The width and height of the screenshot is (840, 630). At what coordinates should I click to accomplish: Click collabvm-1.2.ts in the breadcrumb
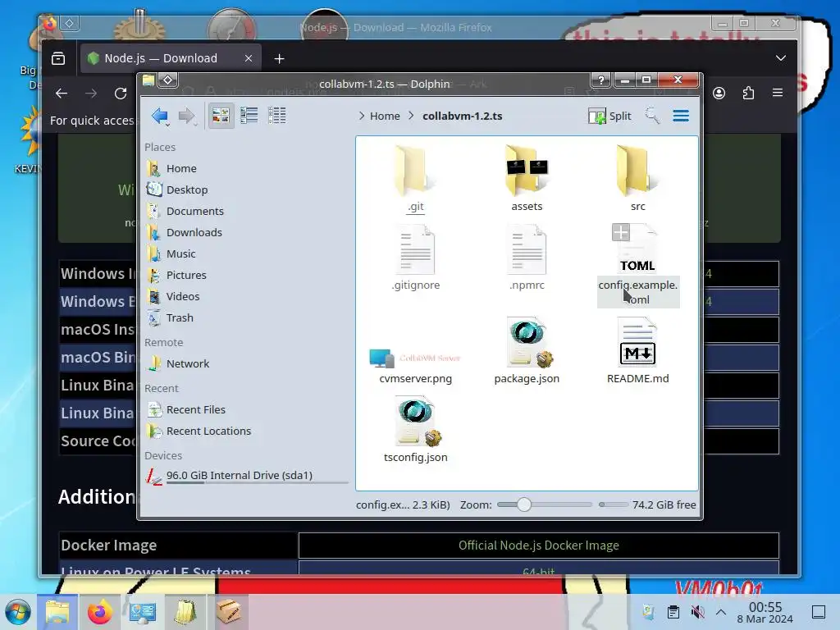pos(463,116)
